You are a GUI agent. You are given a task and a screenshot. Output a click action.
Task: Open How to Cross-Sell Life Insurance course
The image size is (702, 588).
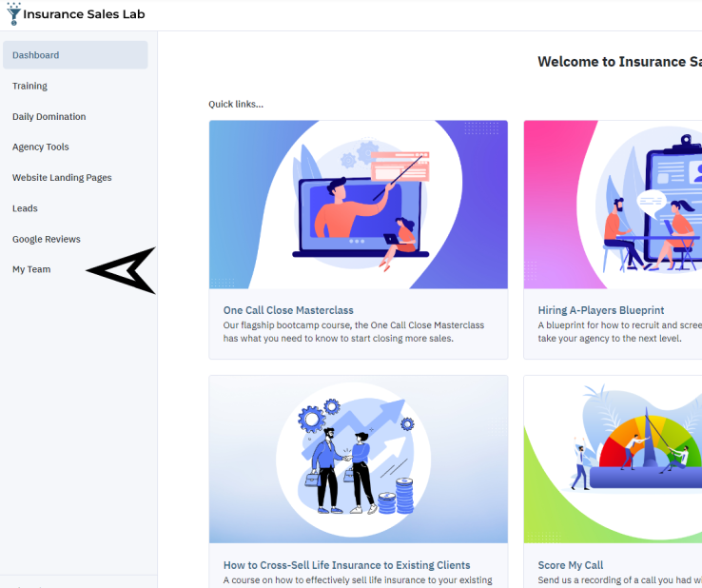pos(346,565)
